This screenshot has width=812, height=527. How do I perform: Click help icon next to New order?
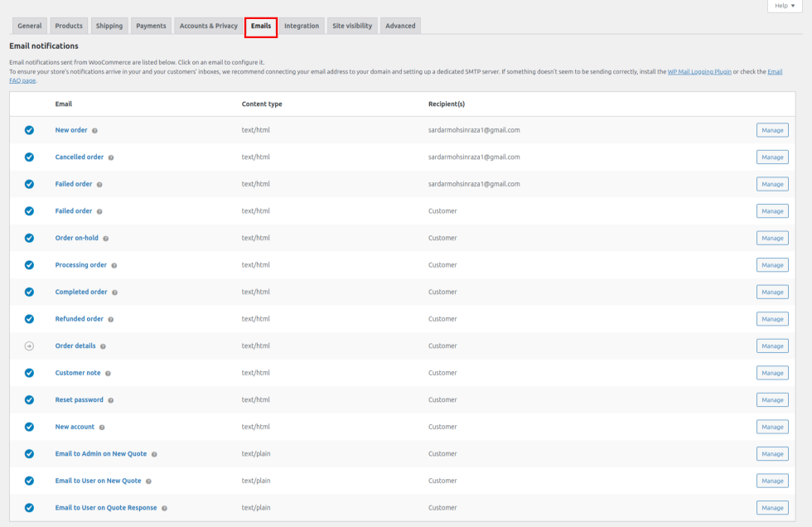pos(94,131)
